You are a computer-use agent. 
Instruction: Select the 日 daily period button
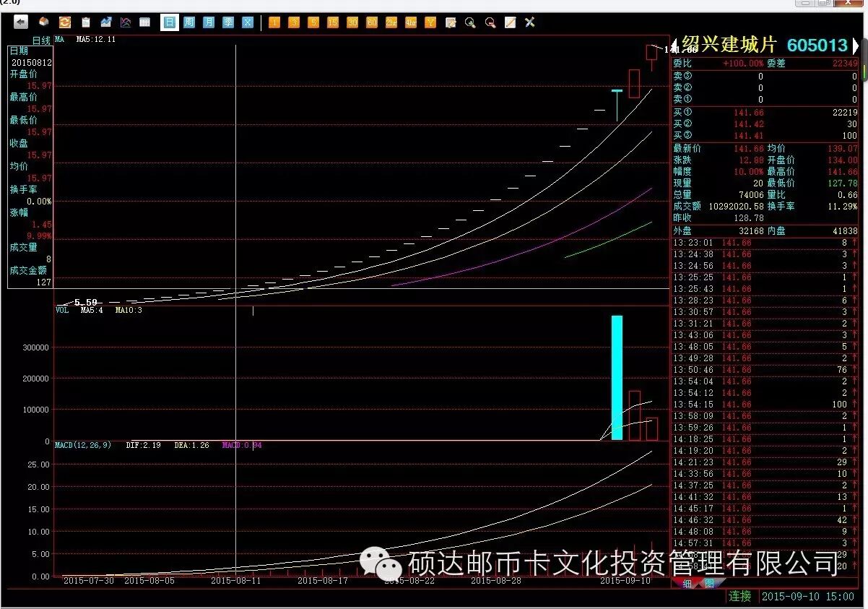(x=169, y=22)
